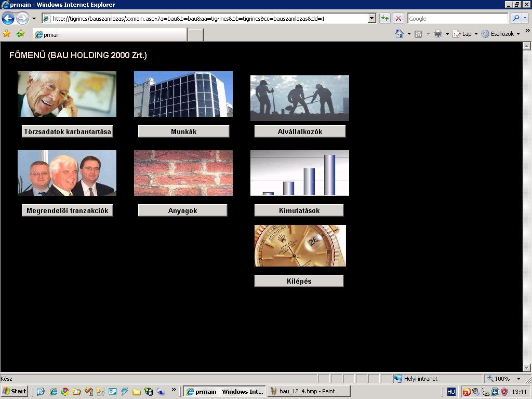This screenshot has height=399, width=532.
Task: Go to the Home page icon
Action: [x=400, y=34]
